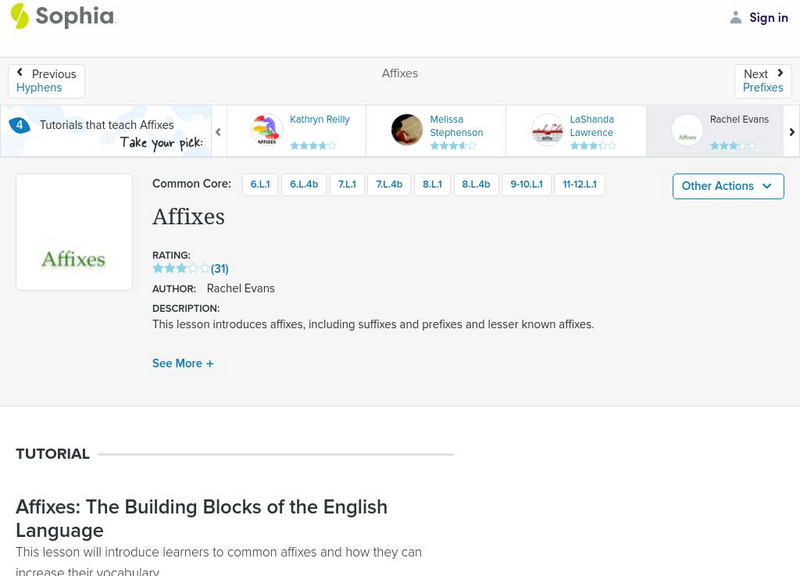Select the 9-10.L.1 Common Core tag
The height and width of the screenshot is (576, 800).
(x=526, y=185)
